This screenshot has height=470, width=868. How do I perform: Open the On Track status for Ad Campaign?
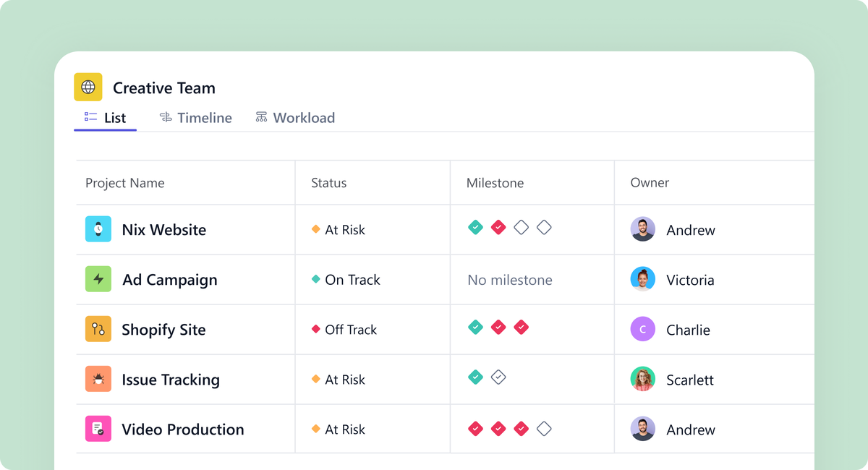(x=346, y=280)
